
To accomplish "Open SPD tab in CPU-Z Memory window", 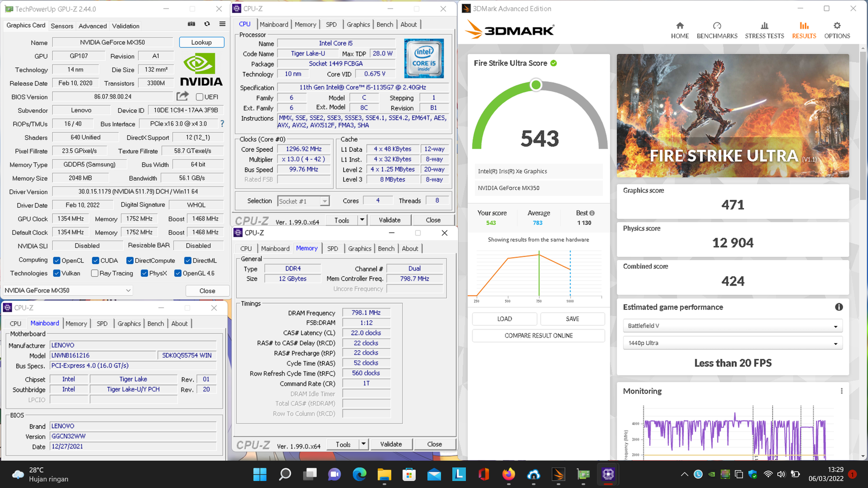I will [x=333, y=249].
